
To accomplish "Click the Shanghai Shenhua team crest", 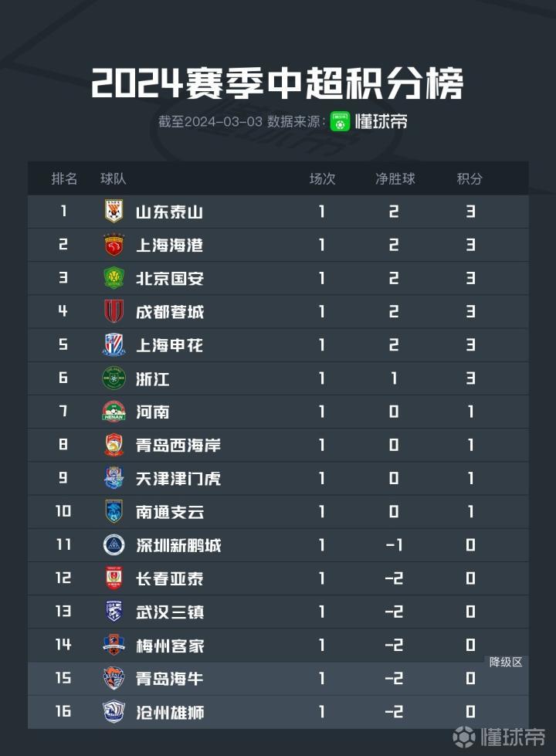I will (114, 345).
